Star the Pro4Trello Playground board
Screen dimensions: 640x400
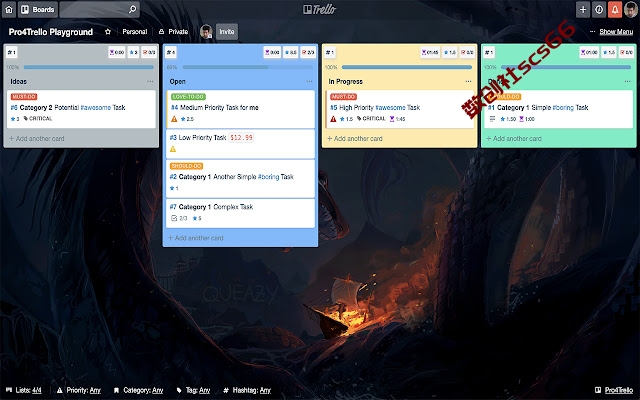[x=108, y=31]
